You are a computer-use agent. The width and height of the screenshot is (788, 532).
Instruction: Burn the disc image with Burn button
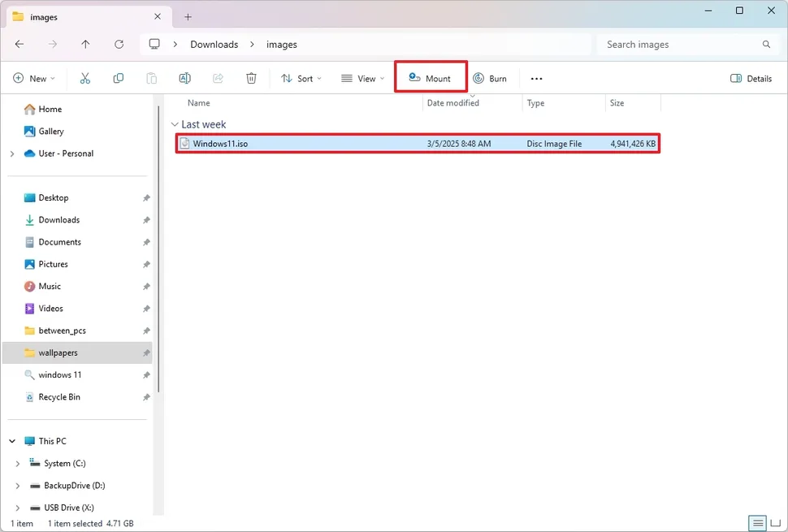[491, 78]
